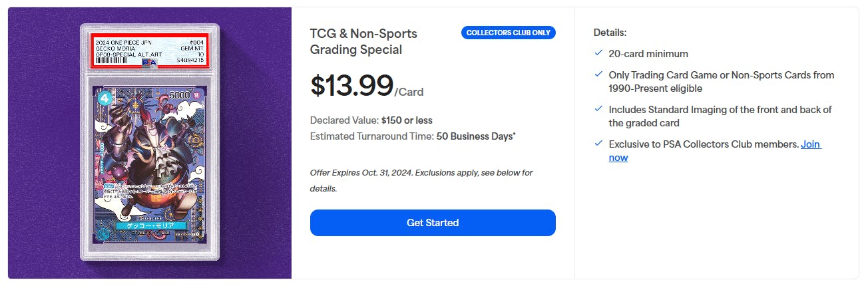
Task: Click the checkmark beside Includes Standard Imaging
Action: [598, 109]
